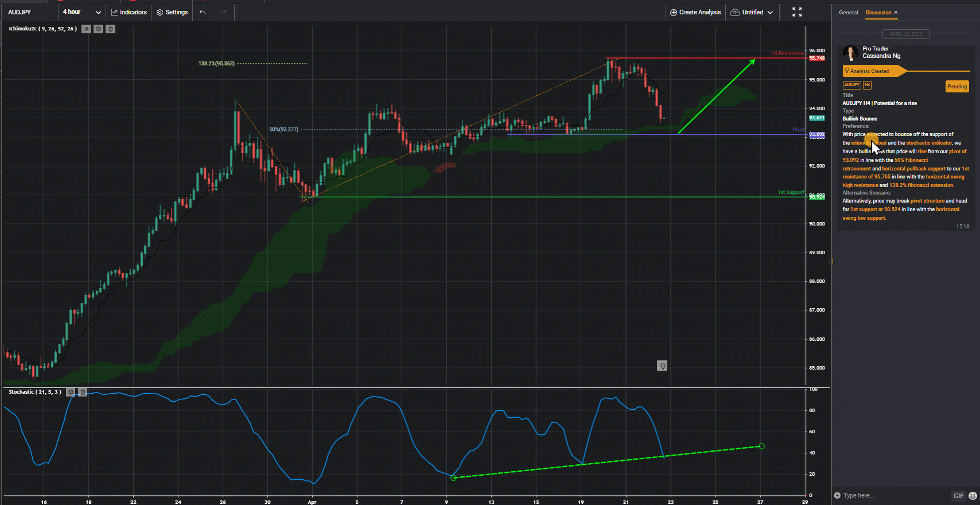980x505 pixels.
Task: Open Stochastic indicator gear settings
Action: coord(71,392)
